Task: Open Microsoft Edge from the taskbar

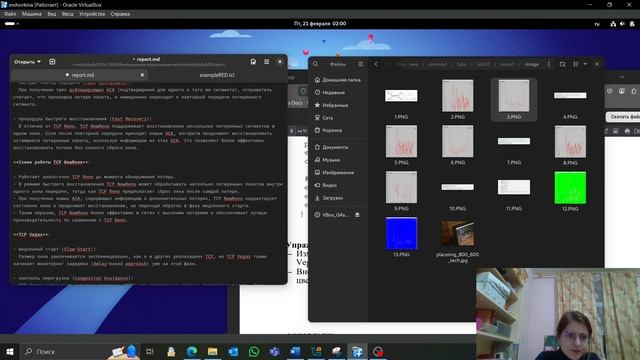Action: tap(192, 351)
